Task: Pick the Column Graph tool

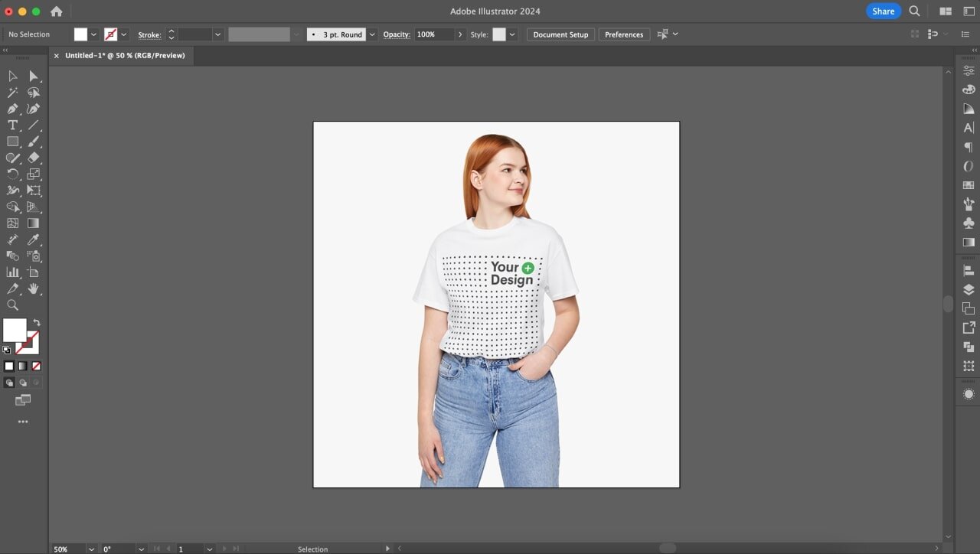Action: click(12, 272)
